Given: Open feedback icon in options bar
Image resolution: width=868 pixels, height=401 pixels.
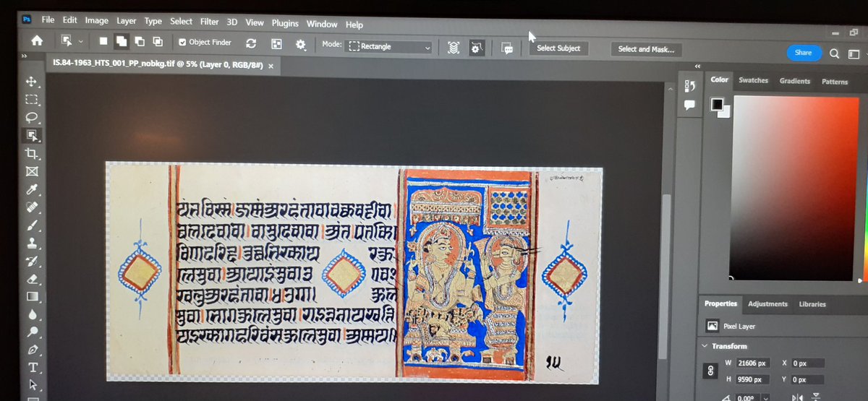Looking at the screenshot, I should tap(508, 48).
